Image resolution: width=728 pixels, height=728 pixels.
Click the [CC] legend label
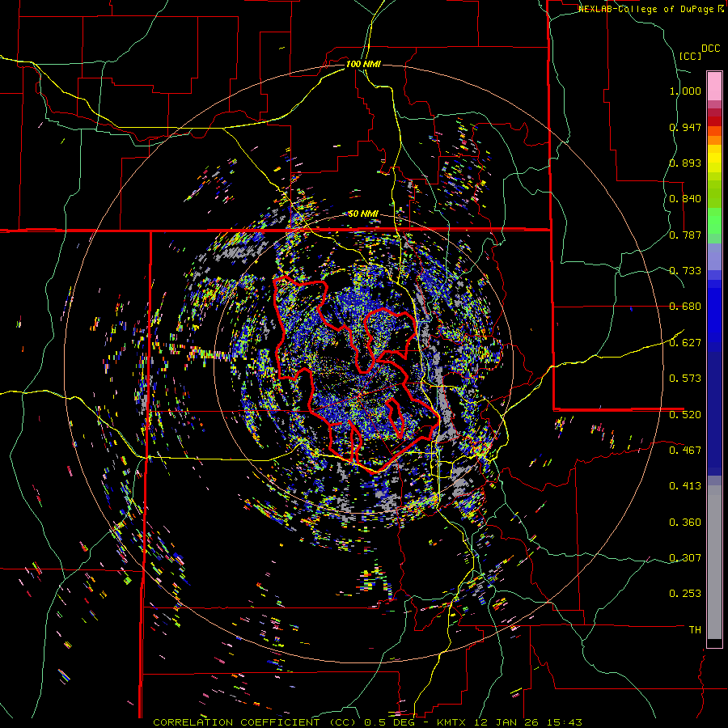690,56
